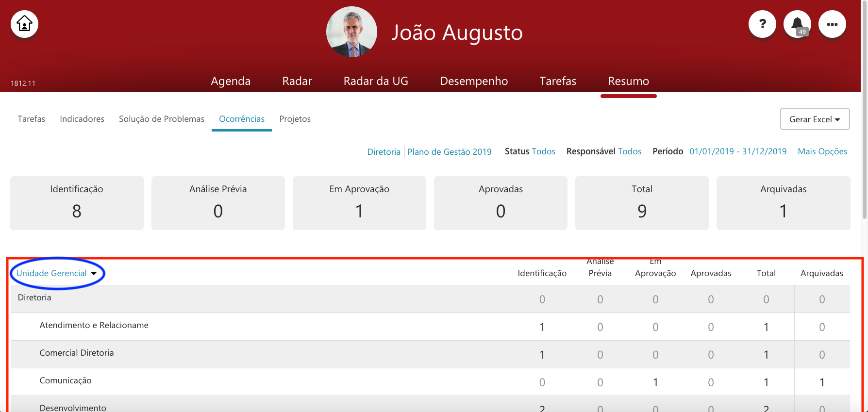This screenshot has width=868, height=412.
Task: Open the Radar da UG tab
Action: click(376, 81)
